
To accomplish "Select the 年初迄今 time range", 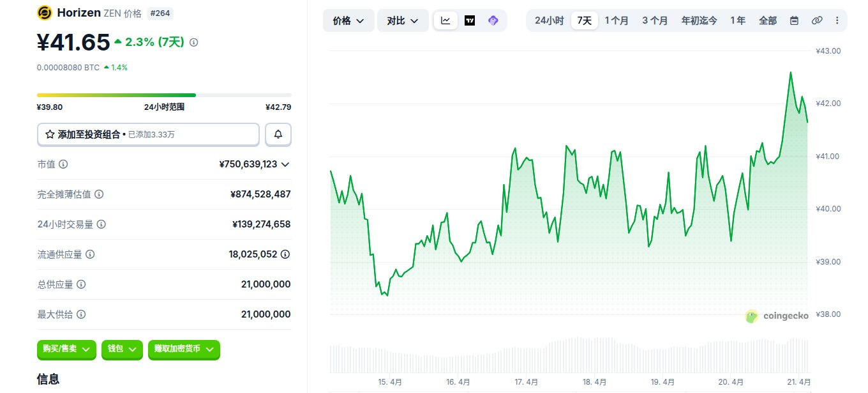I will [x=699, y=20].
